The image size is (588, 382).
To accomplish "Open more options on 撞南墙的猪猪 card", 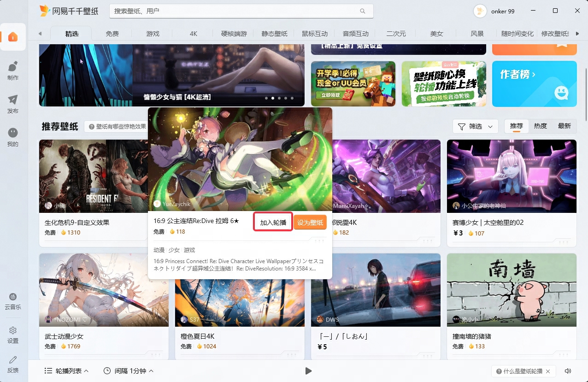I will (x=563, y=354).
